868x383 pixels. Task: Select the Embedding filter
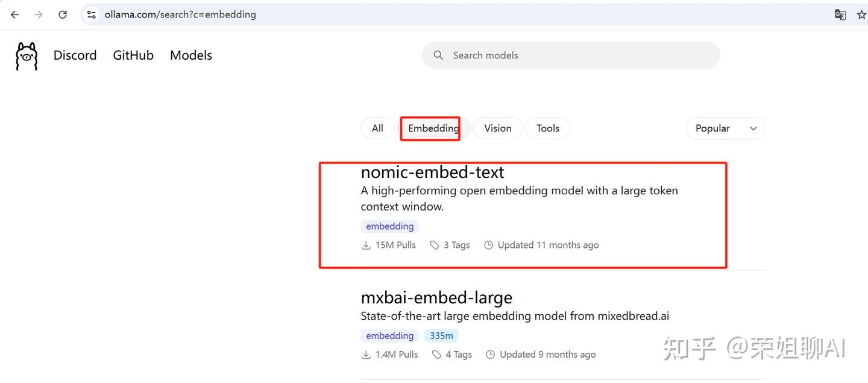coord(433,128)
